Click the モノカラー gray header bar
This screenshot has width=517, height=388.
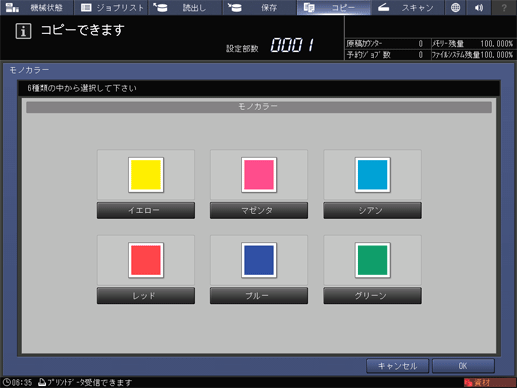259,107
